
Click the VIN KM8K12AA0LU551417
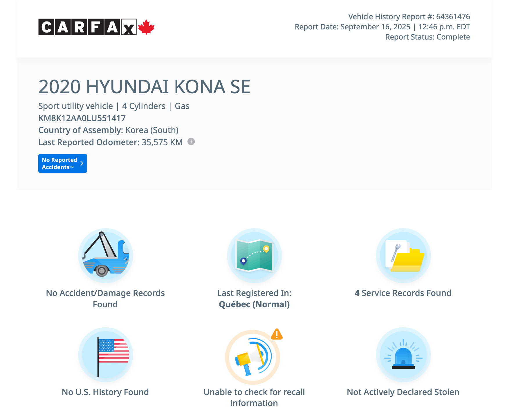point(82,118)
